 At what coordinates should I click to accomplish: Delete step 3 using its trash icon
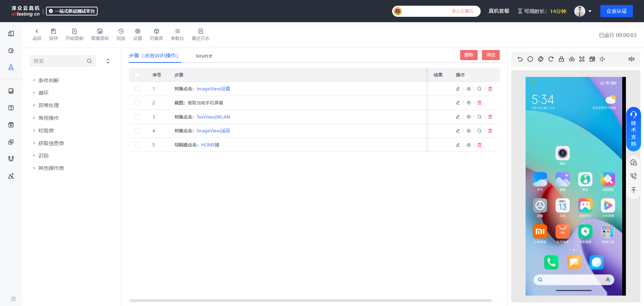(490, 117)
